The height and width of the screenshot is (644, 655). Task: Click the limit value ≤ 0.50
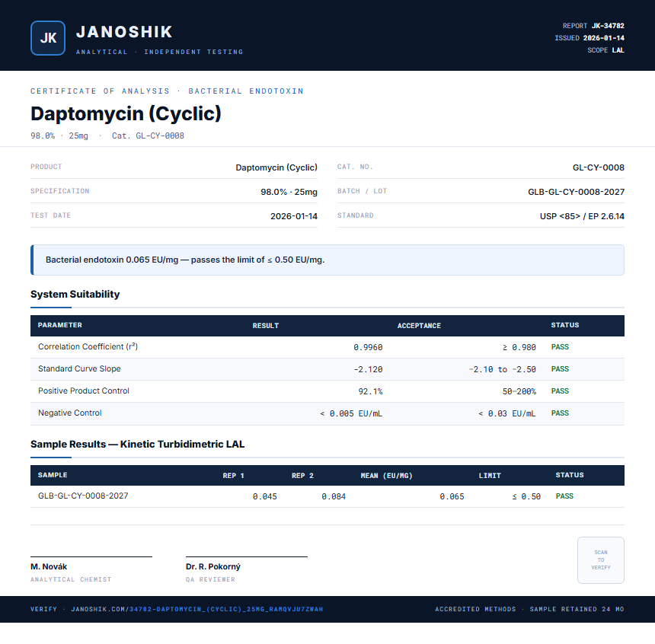pos(526,497)
